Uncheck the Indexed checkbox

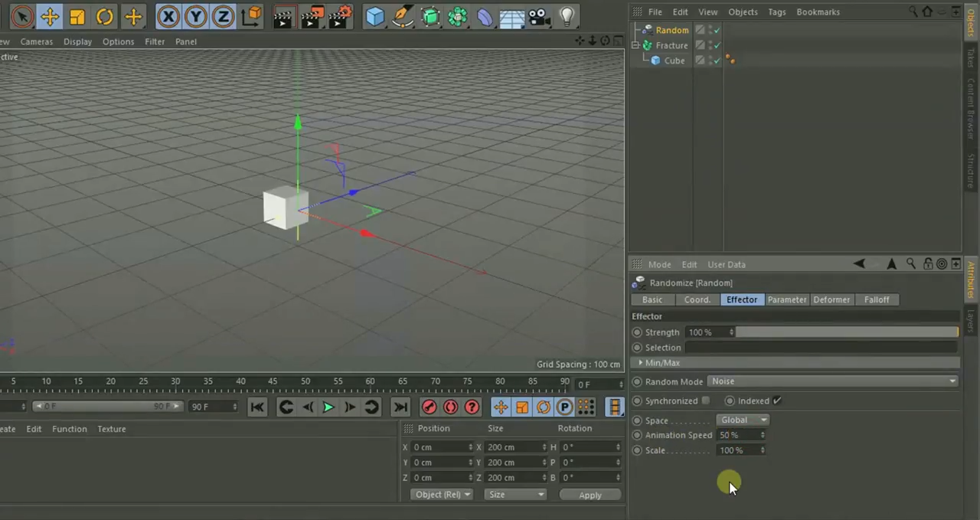click(777, 401)
